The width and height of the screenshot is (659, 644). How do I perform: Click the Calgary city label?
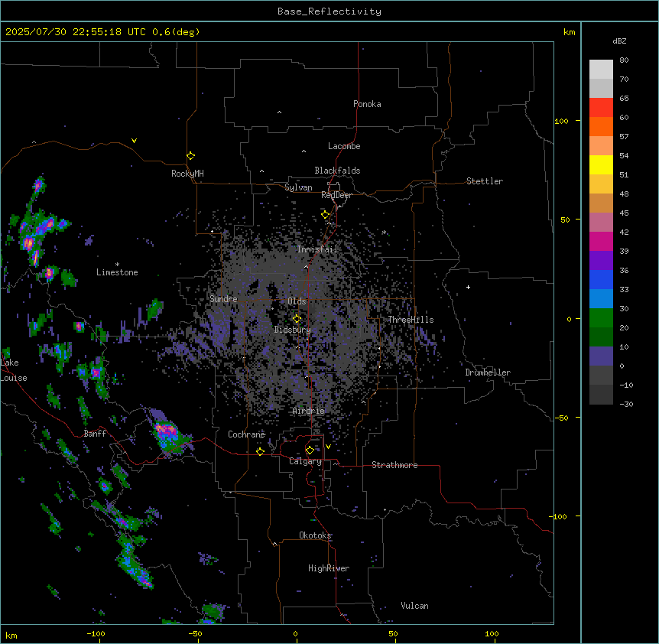click(305, 461)
